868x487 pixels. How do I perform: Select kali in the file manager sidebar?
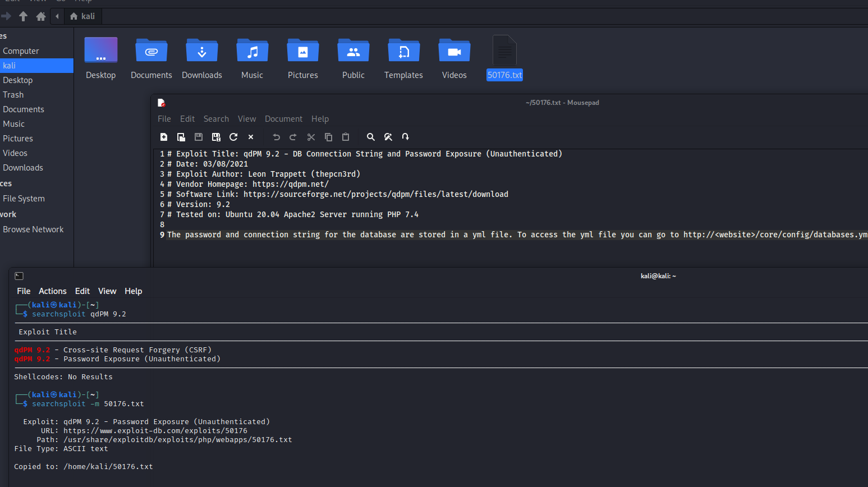point(36,66)
